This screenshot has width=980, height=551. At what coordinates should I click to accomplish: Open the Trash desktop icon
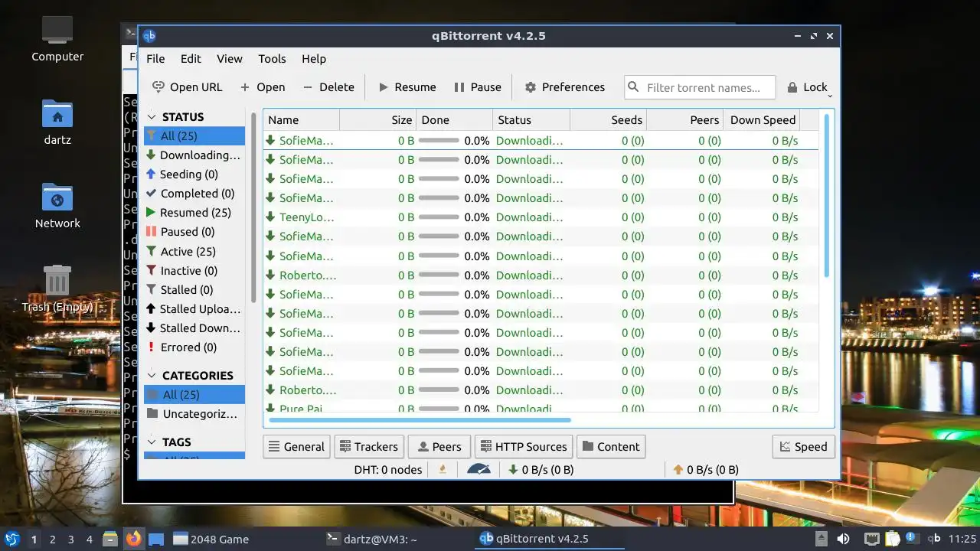pos(57,289)
